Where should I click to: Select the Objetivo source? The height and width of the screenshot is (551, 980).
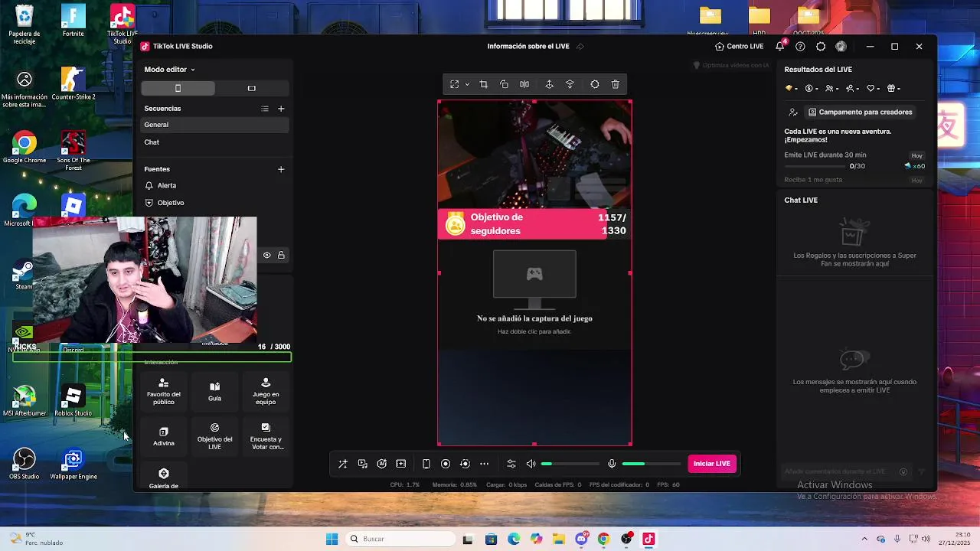215,203
